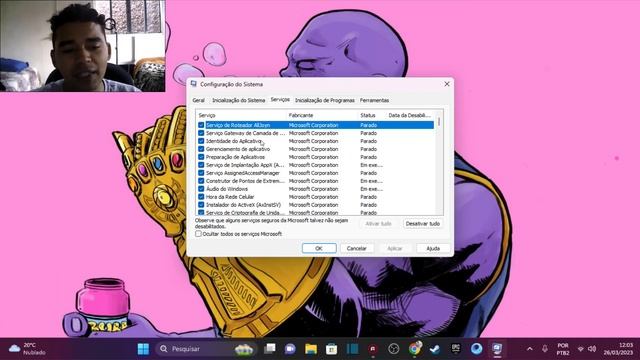This screenshot has width=640, height=360.
Task: Uncheck Áudio do Windows service
Action: click(201, 189)
